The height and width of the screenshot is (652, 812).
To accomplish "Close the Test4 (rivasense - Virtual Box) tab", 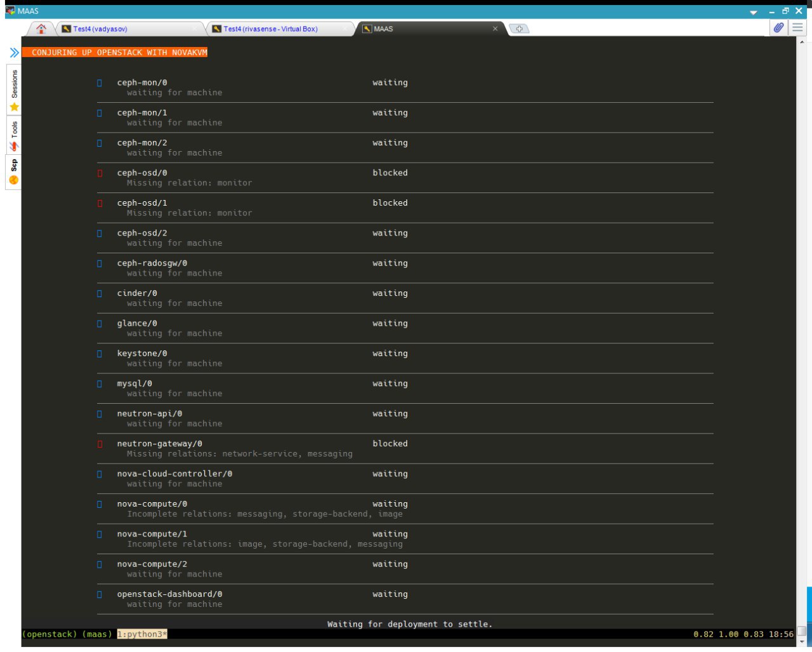I will [346, 29].
